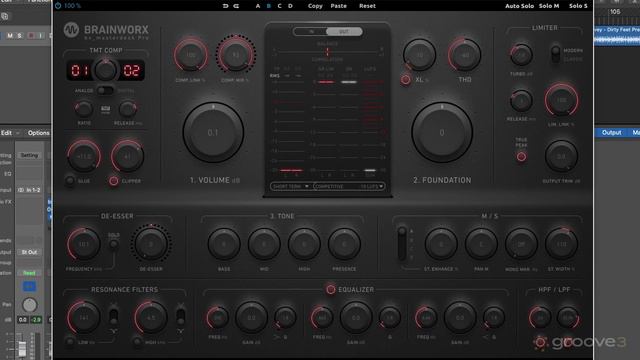This screenshot has width=640, height=360.
Task: Click the St. Width knob
Action: pyautogui.click(x=561, y=244)
